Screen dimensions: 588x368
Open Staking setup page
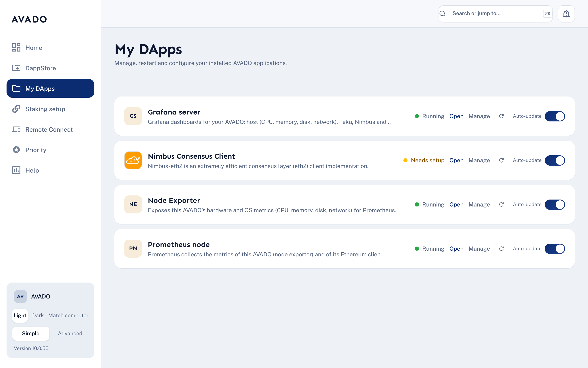tap(50, 109)
